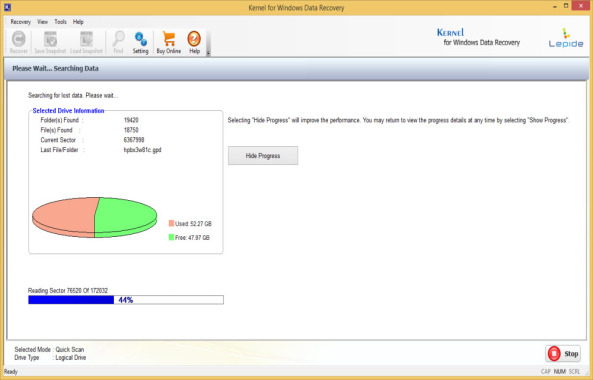
Task: Open the Help menu
Action: pos(78,22)
